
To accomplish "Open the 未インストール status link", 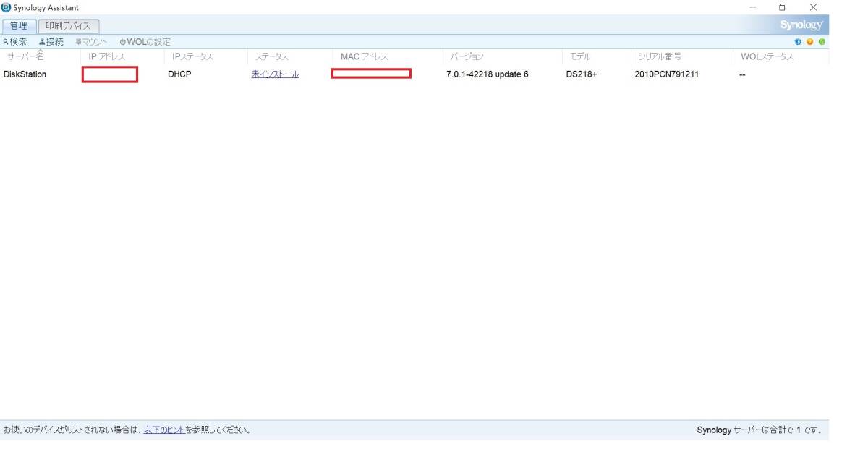I will (275, 74).
